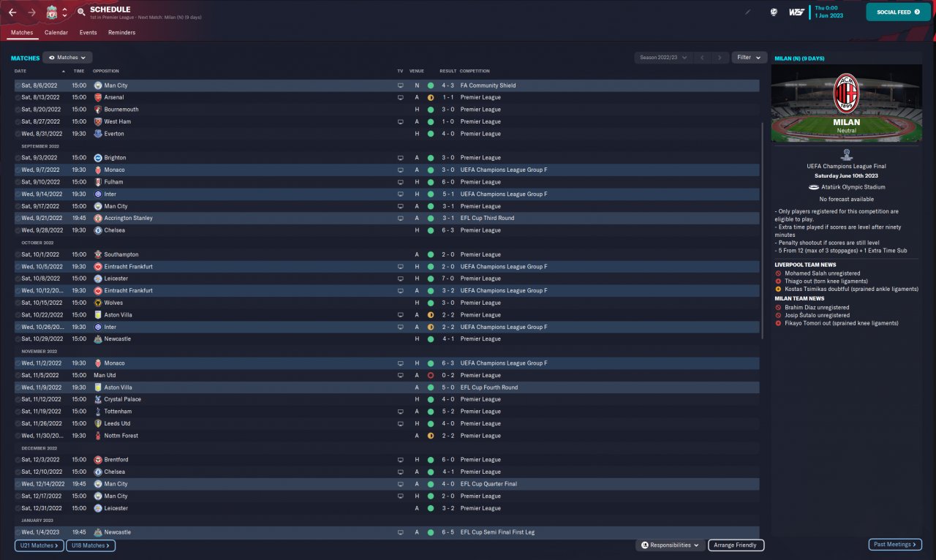936x560 pixels.
Task: Click the WTS logo icon
Action: (x=797, y=12)
